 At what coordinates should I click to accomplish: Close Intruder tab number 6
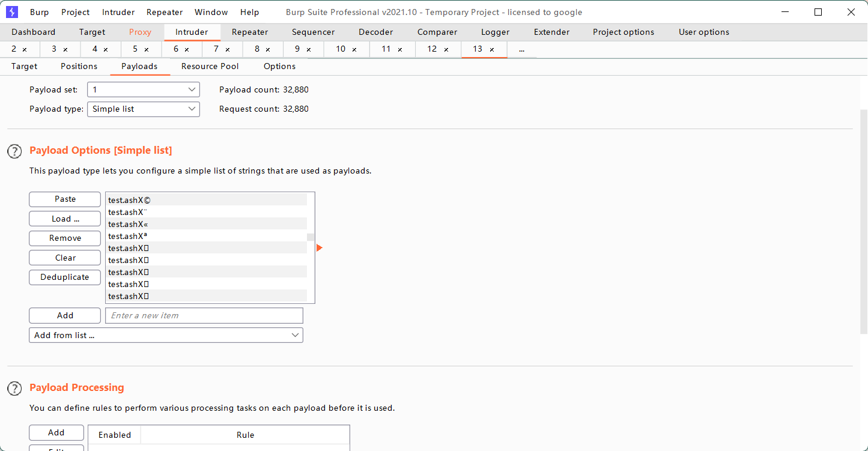click(187, 49)
